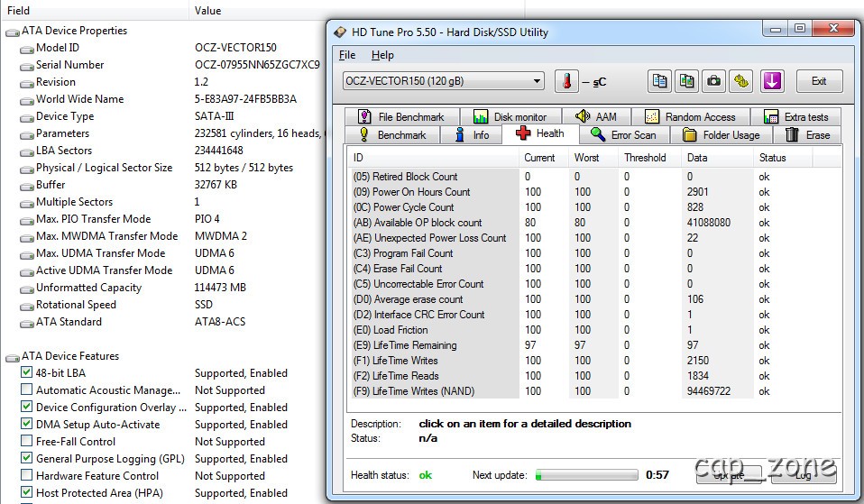864x504 pixels.
Task: Click the Model ID drive icon
Action: pos(26,50)
